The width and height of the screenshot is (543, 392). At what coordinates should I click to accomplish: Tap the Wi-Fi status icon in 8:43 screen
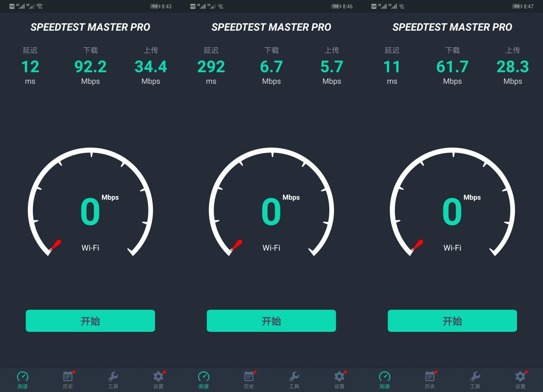(39, 6)
